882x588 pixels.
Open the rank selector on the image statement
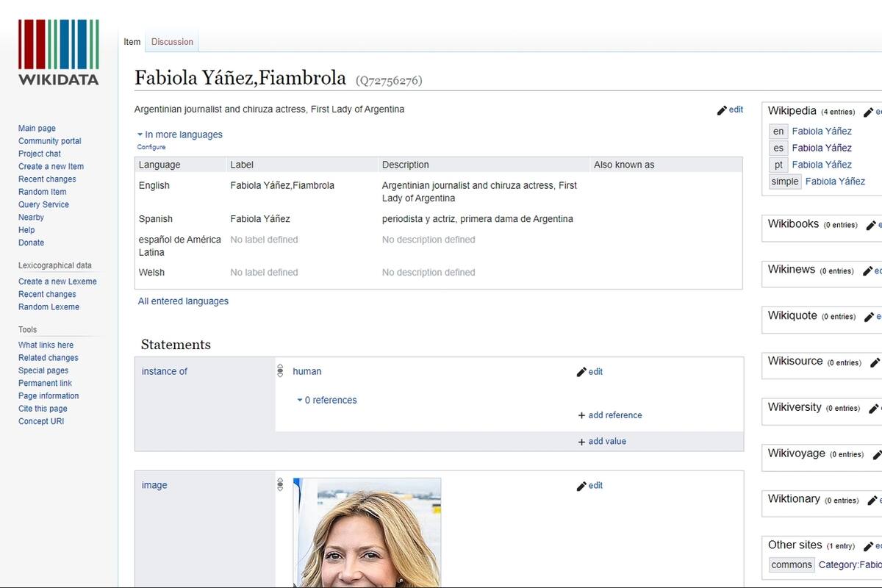click(x=280, y=485)
